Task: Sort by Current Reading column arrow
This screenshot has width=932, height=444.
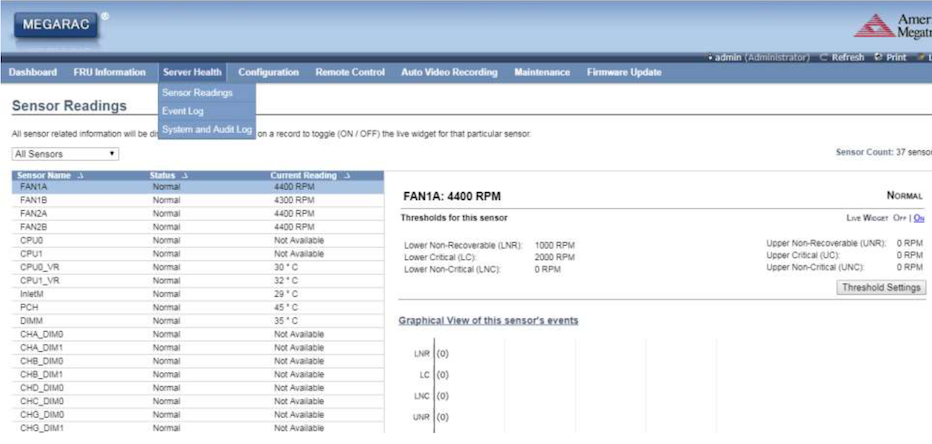Action: pos(347,176)
